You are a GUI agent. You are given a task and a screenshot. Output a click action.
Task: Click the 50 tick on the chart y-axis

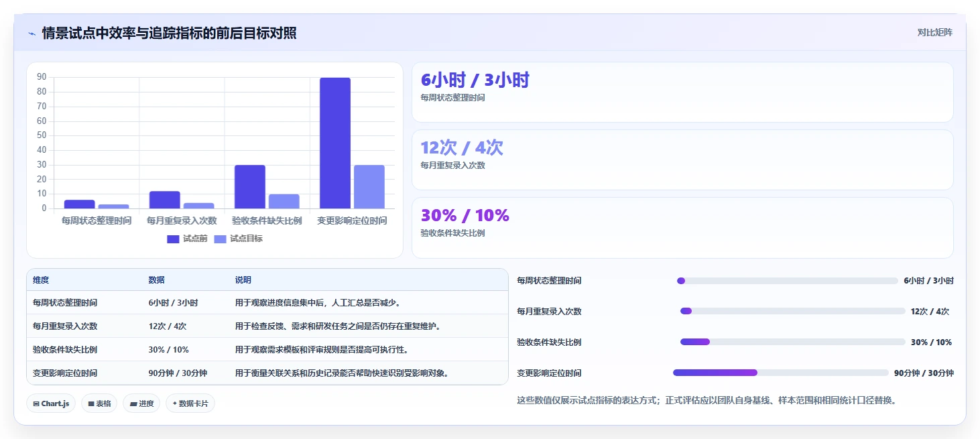tap(42, 135)
